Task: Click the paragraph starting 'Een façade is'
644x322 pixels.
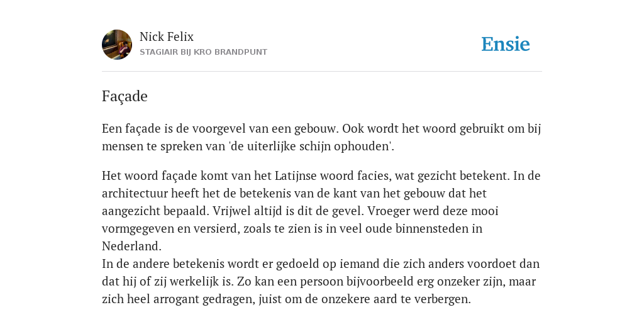Action: point(321,137)
